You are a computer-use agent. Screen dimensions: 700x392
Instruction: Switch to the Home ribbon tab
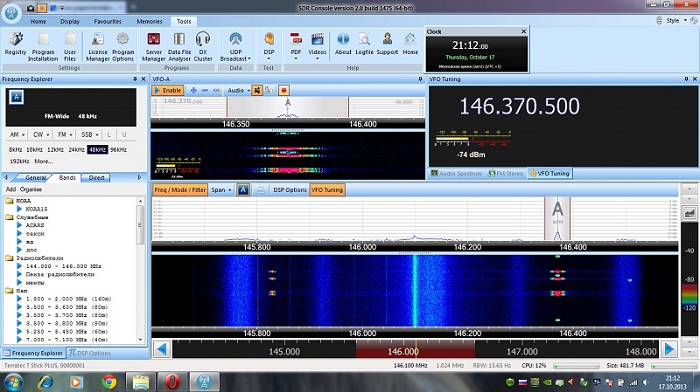click(x=38, y=21)
